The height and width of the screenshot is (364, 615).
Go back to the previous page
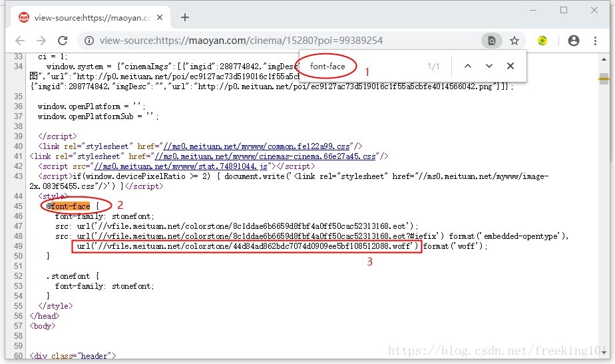click(x=20, y=41)
